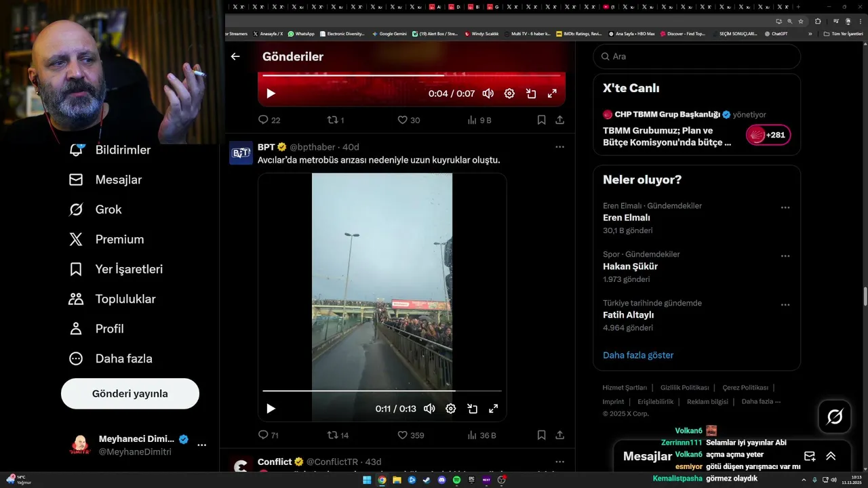Reply to the BPT post with 71 comments

(269, 435)
